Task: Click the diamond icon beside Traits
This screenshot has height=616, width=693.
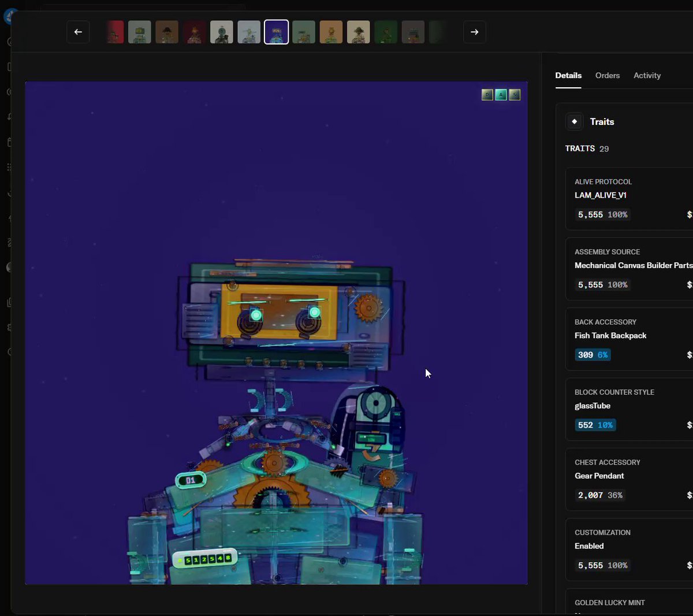Action: pos(574,121)
